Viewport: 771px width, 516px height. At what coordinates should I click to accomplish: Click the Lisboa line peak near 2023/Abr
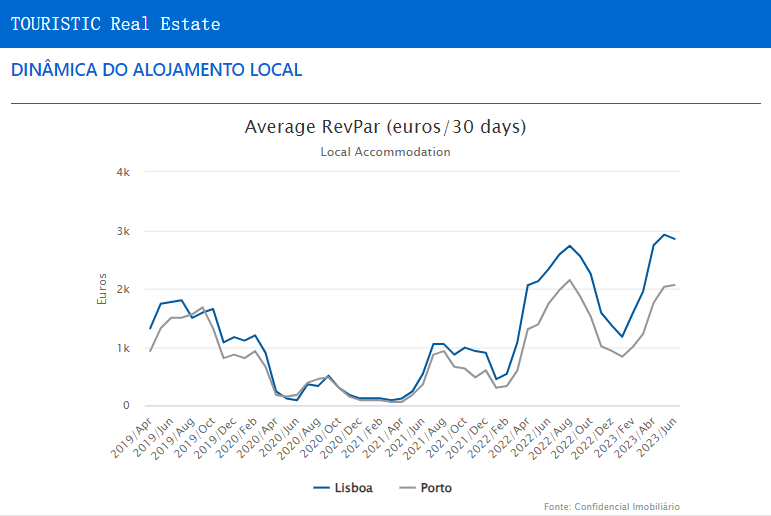tap(664, 235)
